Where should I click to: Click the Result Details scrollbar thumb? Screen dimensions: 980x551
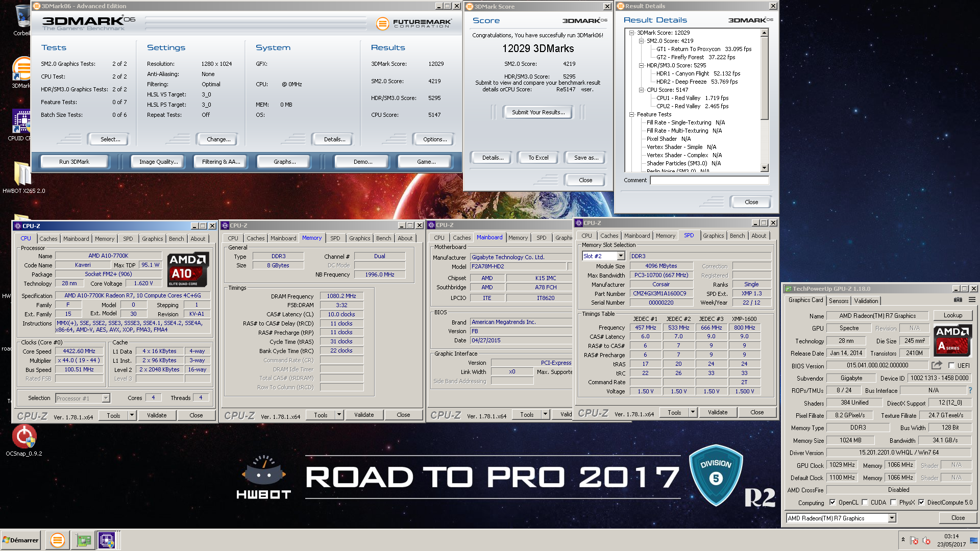click(x=764, y=78)
